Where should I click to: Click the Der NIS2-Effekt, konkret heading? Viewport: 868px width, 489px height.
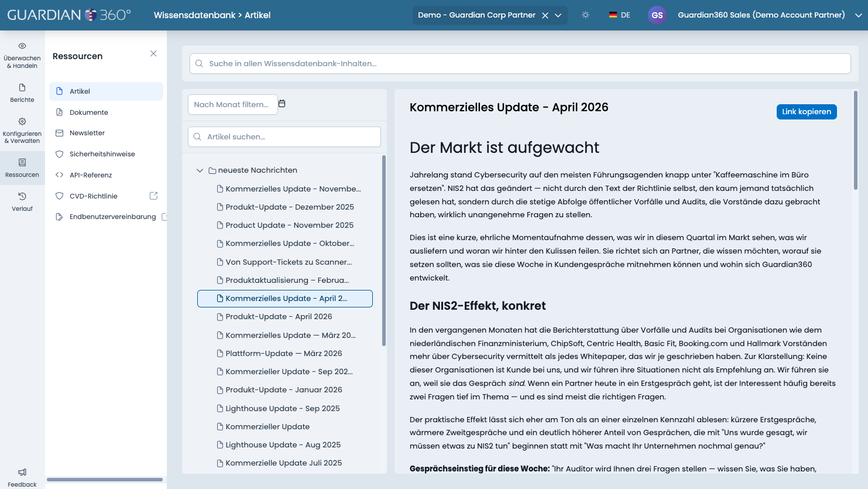tap(478, 306)
